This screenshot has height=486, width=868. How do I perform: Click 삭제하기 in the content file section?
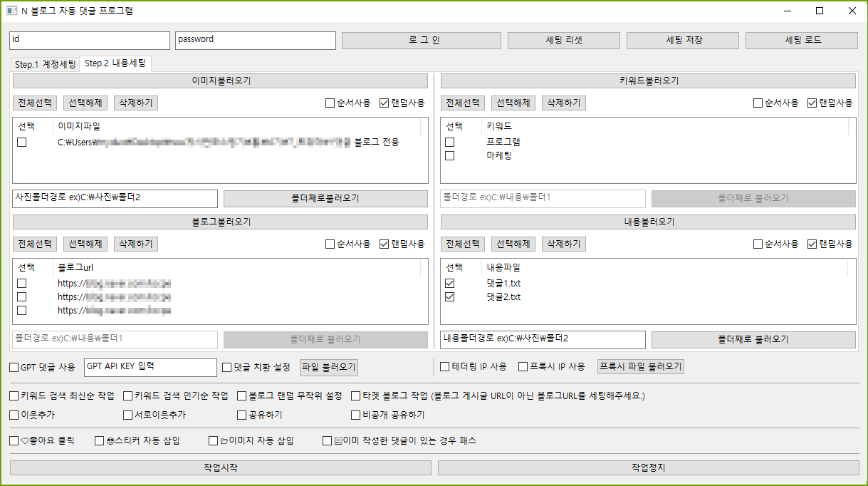564,244
